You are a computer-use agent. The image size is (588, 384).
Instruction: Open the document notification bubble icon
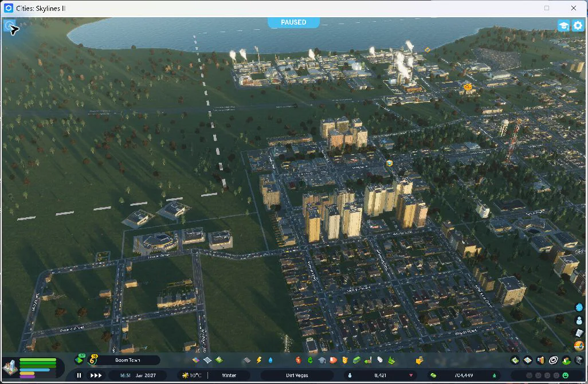(x=579, y=332)
